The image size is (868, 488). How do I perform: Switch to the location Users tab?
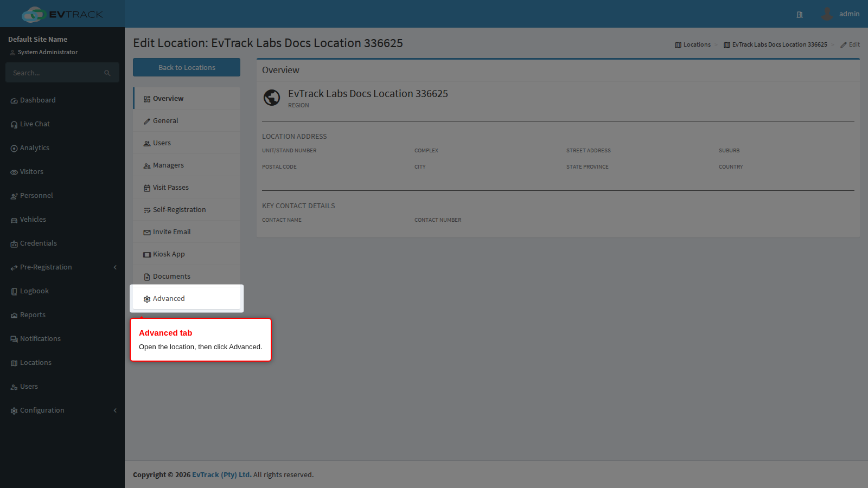click(187, 143)
